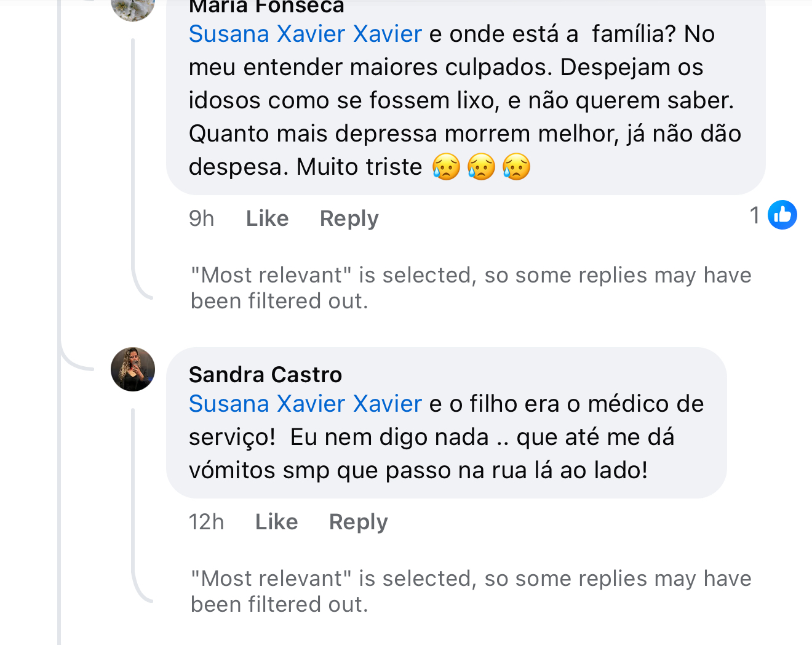The height and width of the screenshot is (645, 812).
Task: Reply to Sandra Castro's comment
Action: [x=358, y=522]
